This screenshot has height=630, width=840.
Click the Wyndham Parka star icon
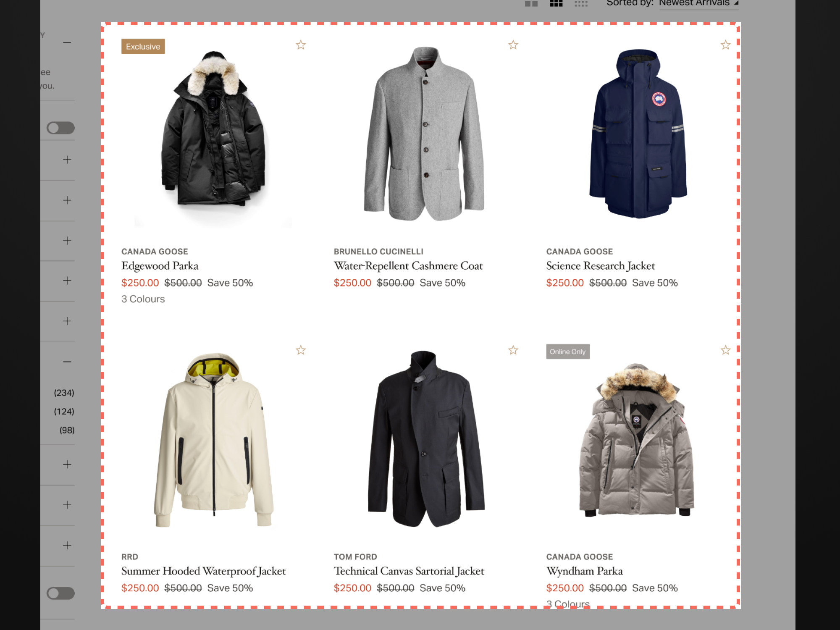[x=726, y=350]
